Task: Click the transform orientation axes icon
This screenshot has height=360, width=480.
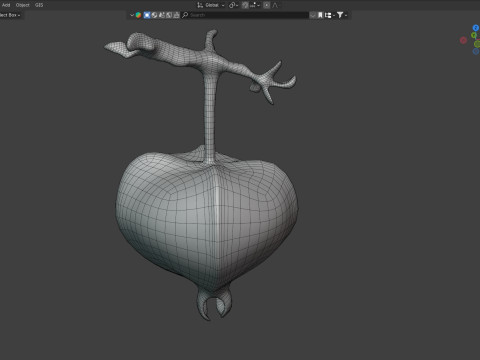Action: click(x=200, y=5)
